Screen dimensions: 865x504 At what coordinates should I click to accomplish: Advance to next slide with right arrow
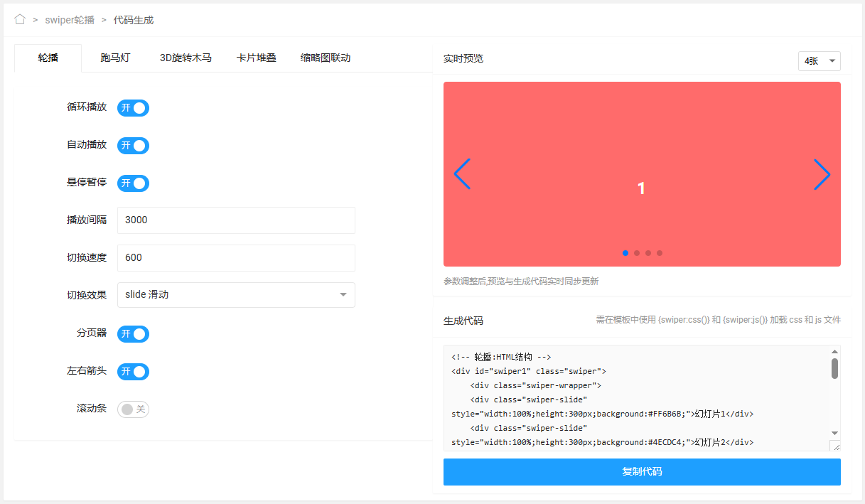point(822,174)
